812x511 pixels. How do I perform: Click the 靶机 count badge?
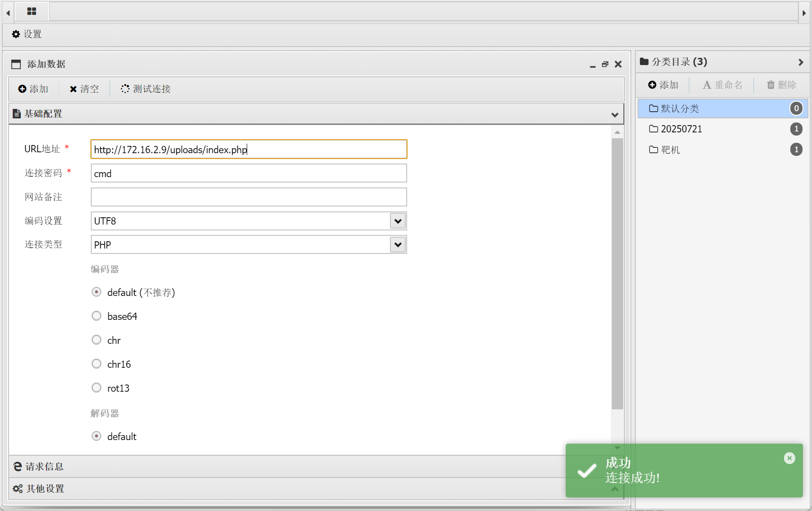click(796, 150)
